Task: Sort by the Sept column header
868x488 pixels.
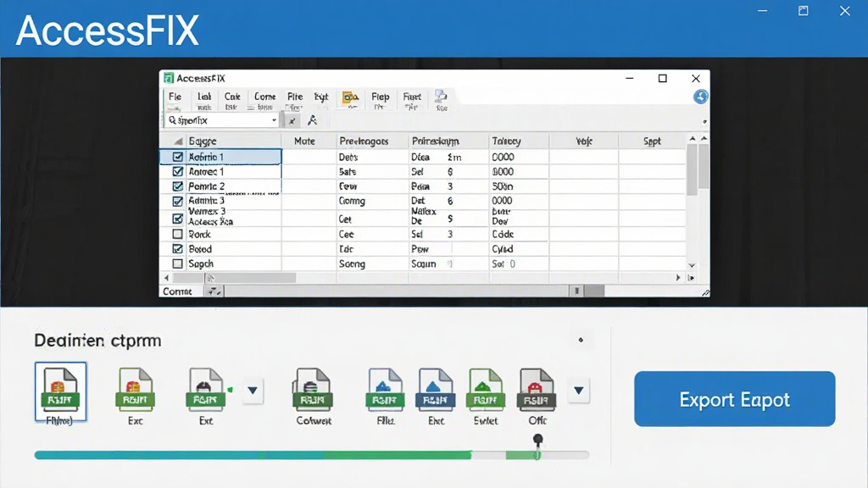Action: point(652,141)
